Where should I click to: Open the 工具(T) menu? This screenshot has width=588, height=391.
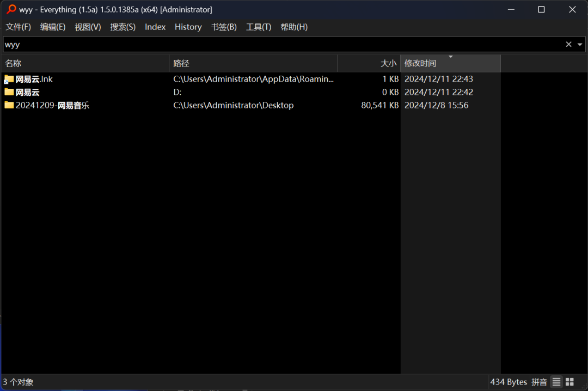(x=259, y=27)
